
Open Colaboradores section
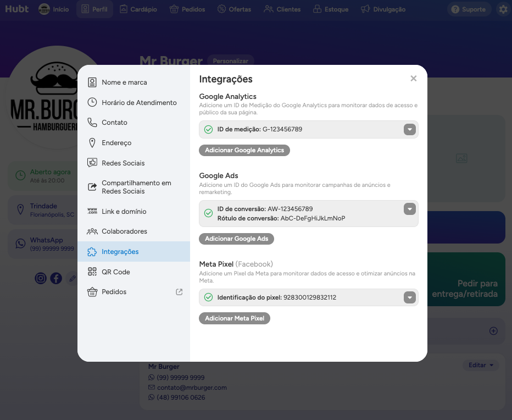(x=134, y=231)
